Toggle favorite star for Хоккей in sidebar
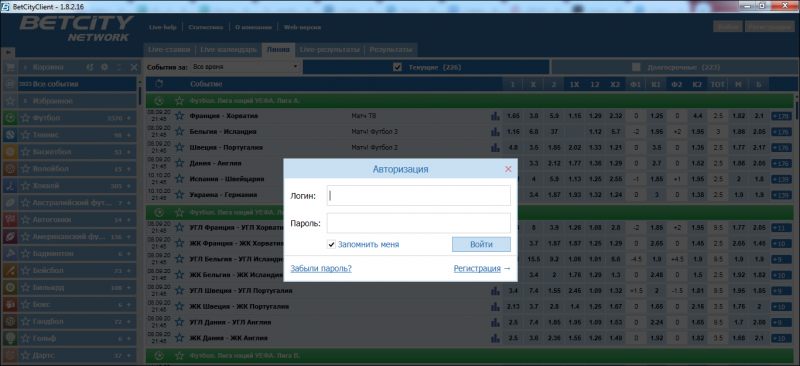The width and height of the screenshot is (800, 366). pos(25,186)
